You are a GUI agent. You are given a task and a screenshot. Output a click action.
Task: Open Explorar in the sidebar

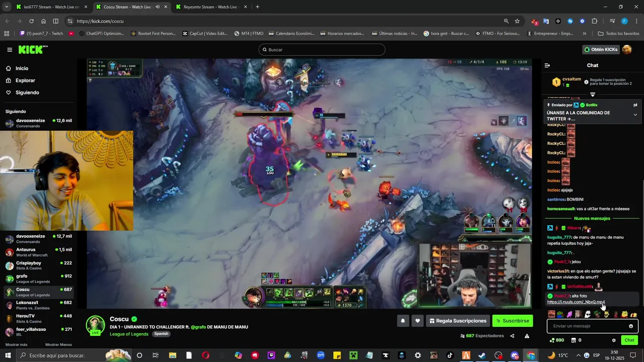(x=25, y=80)
